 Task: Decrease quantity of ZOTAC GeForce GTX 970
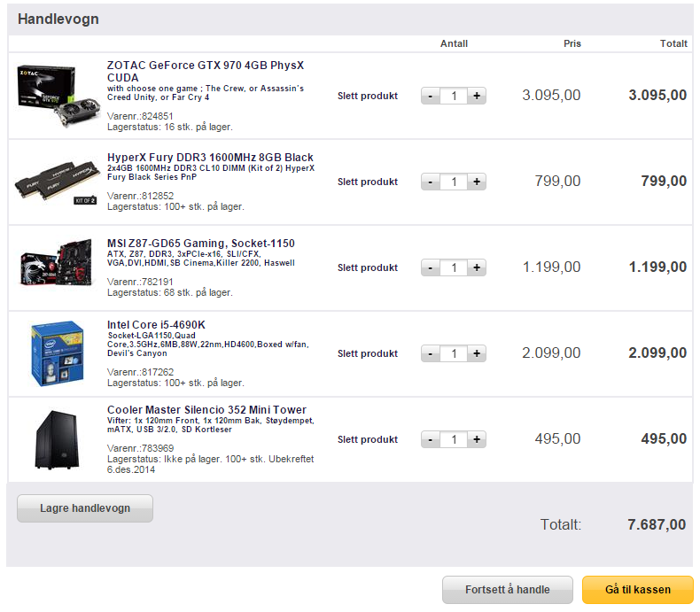click(x=431, y=96)
